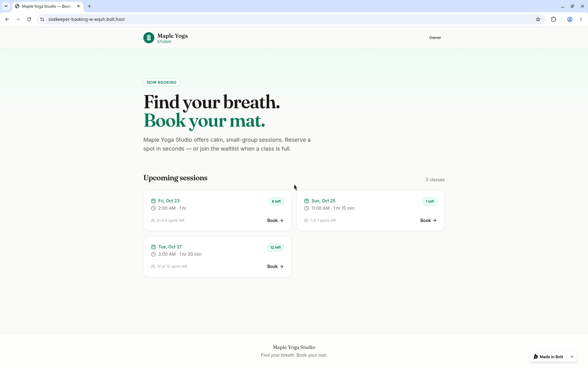This screenshot has width=588, height=368.
Task: Click the calendar icon beside Fri, Oct 23
Action: 153,201
